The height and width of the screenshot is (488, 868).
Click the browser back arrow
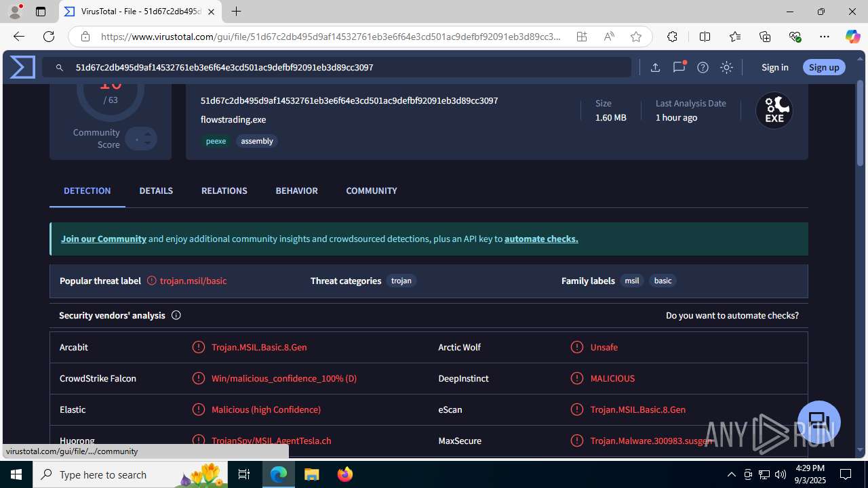(x=19, y=37)
